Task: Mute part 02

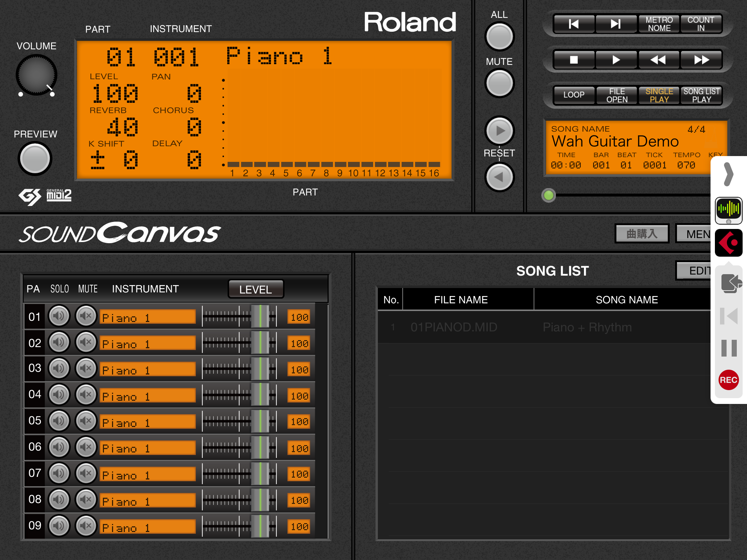Action: click(x=86, y=342)
